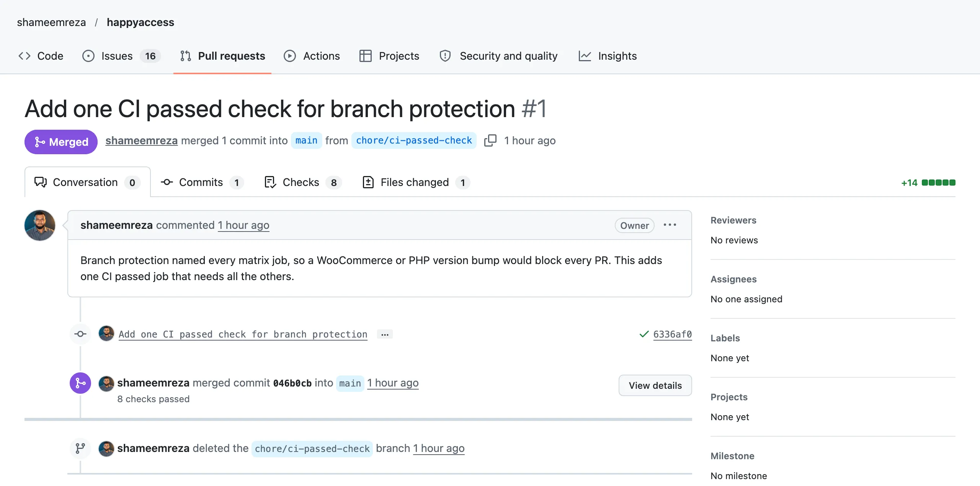This screenshot has width=980, height=486.
Task: Click shameemreza name in comment header
Action: [116, 225]
